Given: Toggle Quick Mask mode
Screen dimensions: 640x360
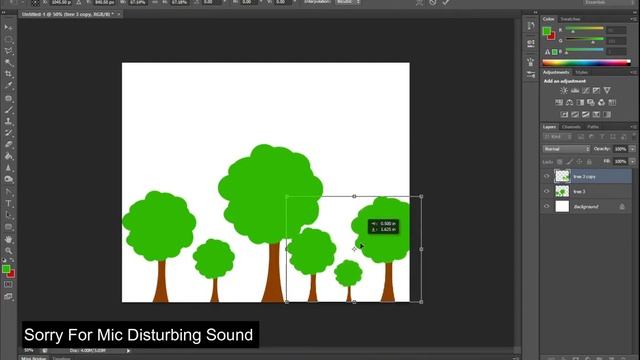Looking at the screenshot, I should coord(8,284).
